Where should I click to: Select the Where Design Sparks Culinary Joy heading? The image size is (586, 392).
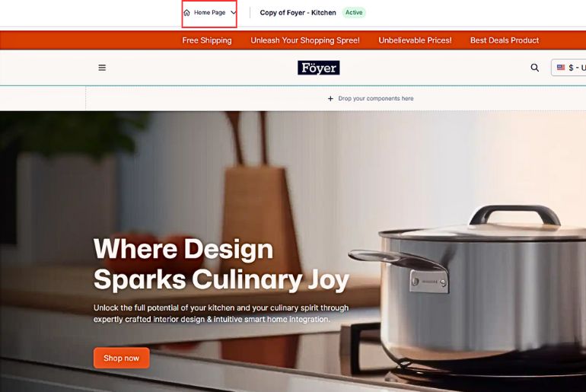(221, 264)
